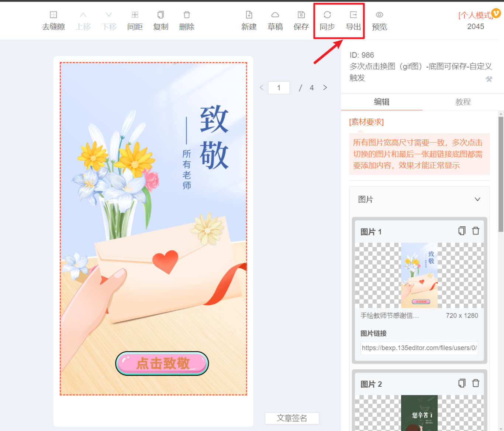Screen dimensions: 504x431
Task: Save the work with 保存
Action: pyautogui.click(x=301, y=21)
